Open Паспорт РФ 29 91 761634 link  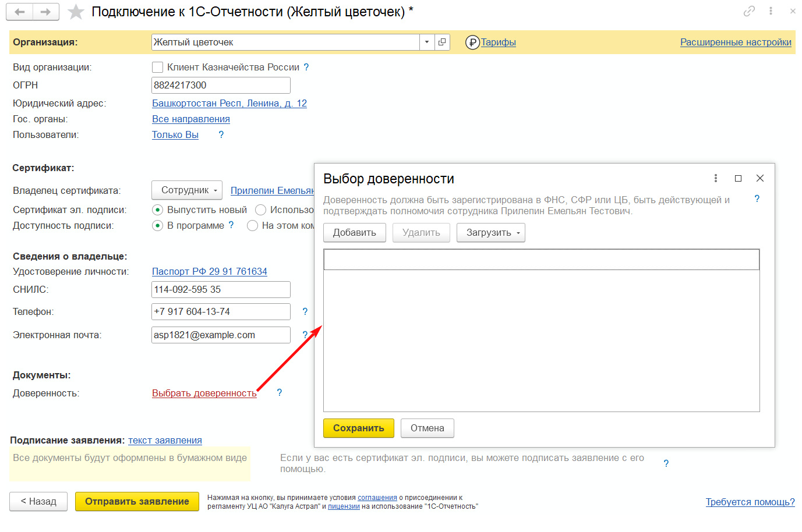[210, 271]
